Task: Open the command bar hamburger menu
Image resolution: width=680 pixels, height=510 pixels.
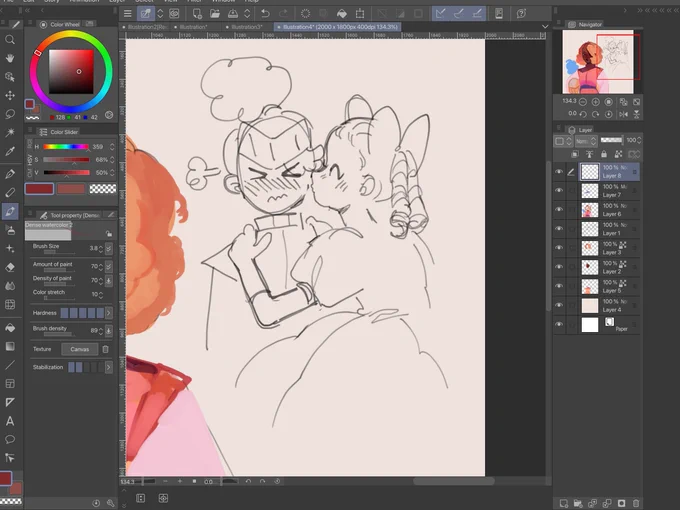Action: click(x=128, y=14)
